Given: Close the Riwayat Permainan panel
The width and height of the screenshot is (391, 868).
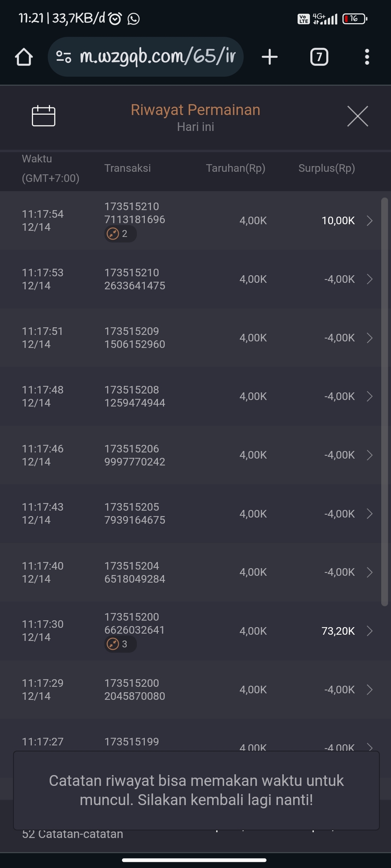Looking at the screenshot, I should 357,116.
